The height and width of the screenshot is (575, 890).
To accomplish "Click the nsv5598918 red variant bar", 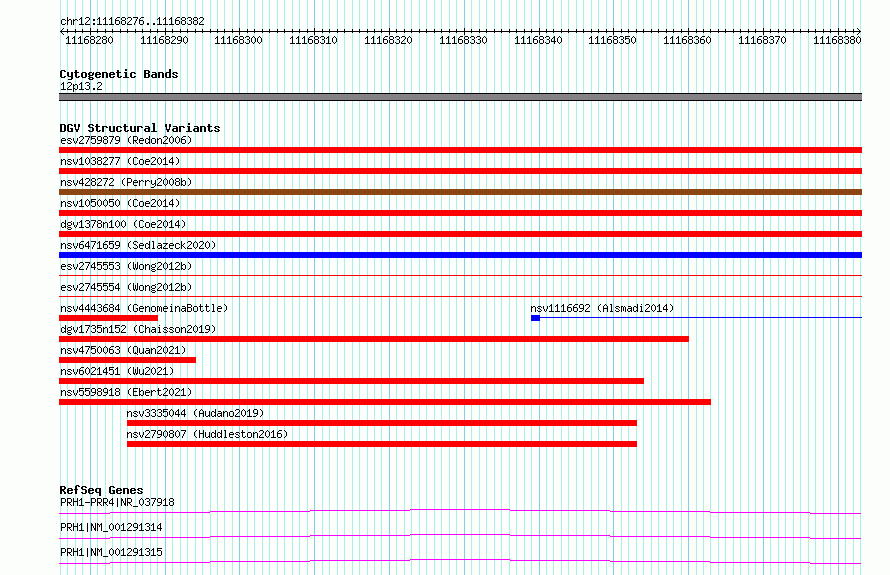I will pos(385,402).
